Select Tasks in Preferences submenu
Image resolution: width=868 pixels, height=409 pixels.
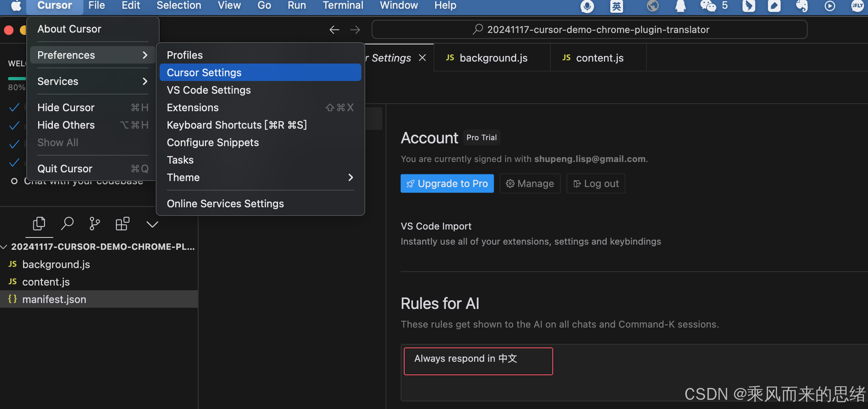tap(260, 160)
